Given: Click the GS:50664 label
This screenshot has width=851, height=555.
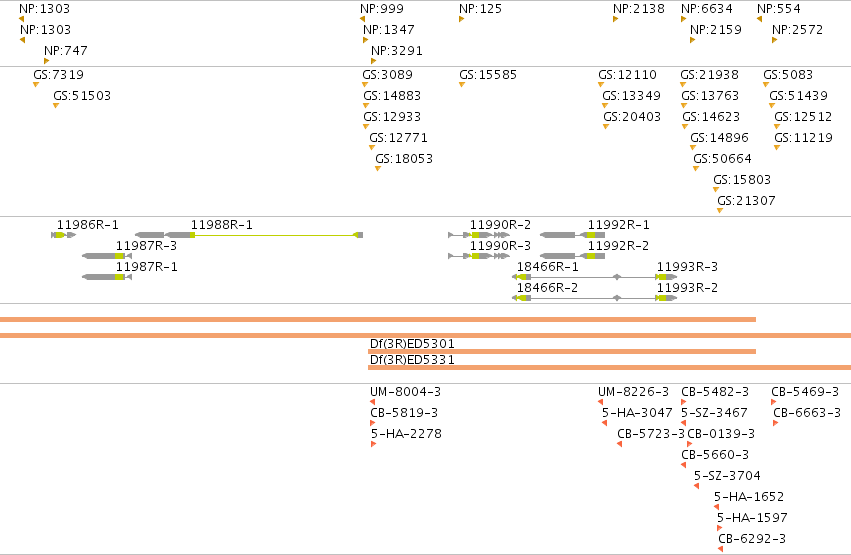Looking at the screenshot, I should [x=722, y=160].
